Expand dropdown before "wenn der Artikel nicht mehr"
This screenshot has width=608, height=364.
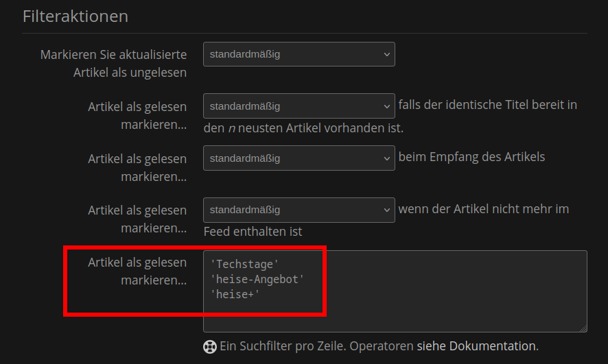click(299, 210)
